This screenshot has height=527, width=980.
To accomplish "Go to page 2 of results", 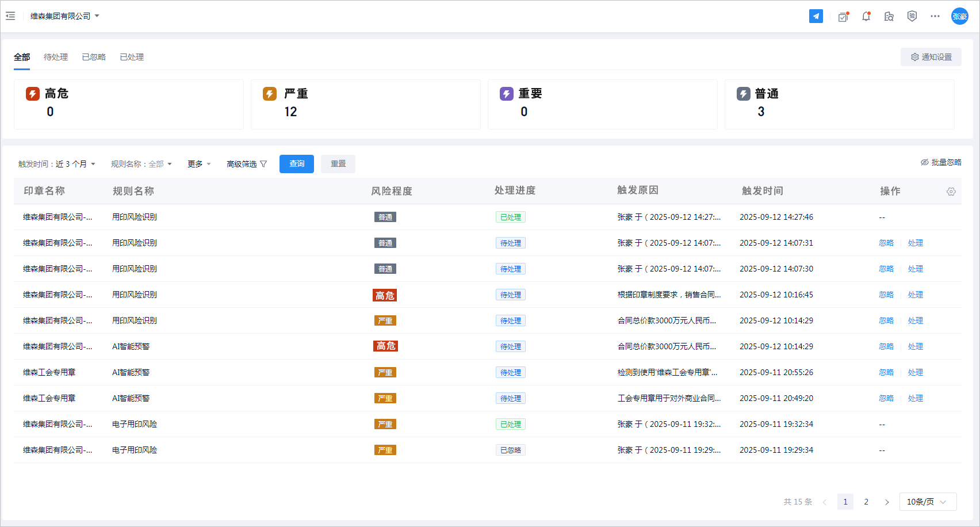I will coord(866,502).
